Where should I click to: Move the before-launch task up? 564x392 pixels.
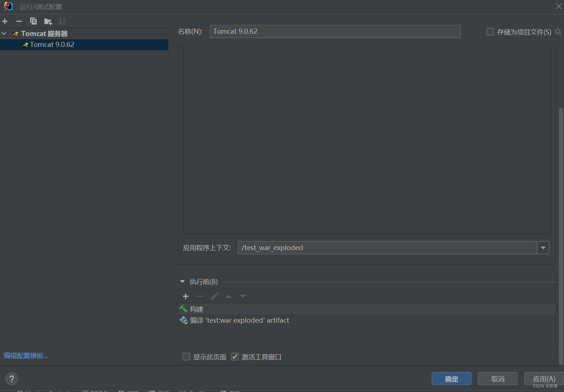tap(229, 296)
